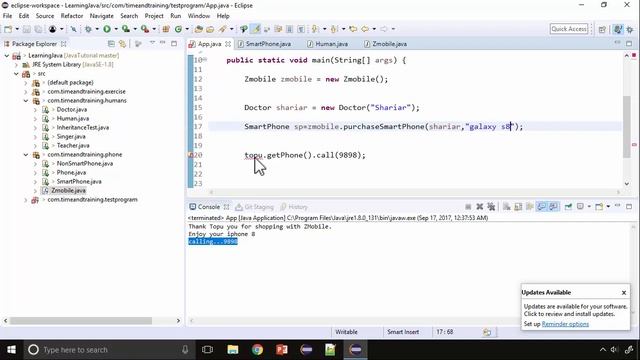Image resolution: width=640 pixels, height=360 pixels.
Task: Open dropdown arrow beside Run button
Action: coord(116,29)
